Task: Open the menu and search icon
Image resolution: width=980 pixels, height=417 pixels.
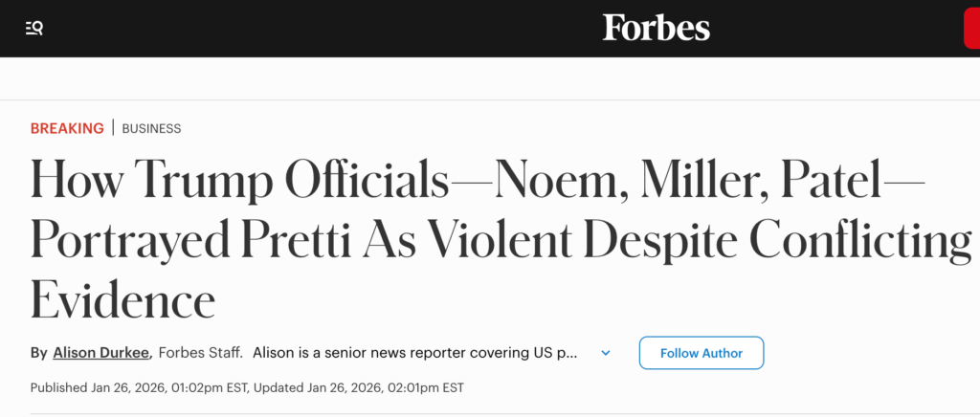Action: pos(34,28)
